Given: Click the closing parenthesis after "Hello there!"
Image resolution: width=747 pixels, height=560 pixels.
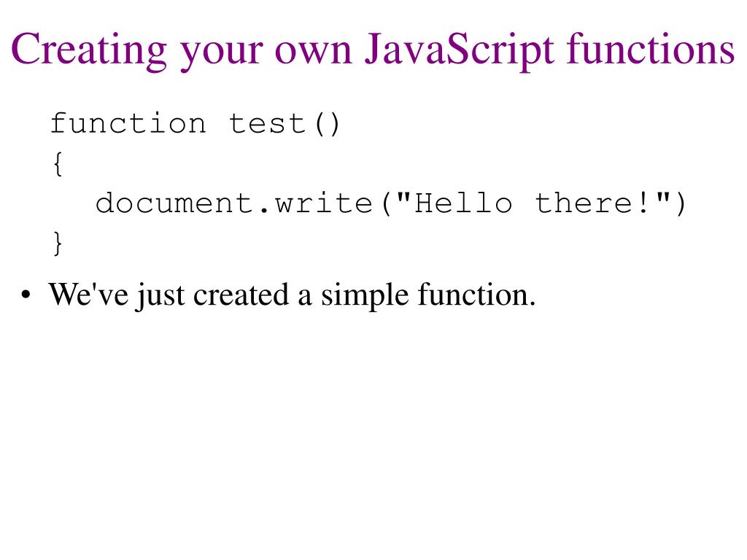Looking at the screenshot, I should pyautogui.click(x=681, y=204).
